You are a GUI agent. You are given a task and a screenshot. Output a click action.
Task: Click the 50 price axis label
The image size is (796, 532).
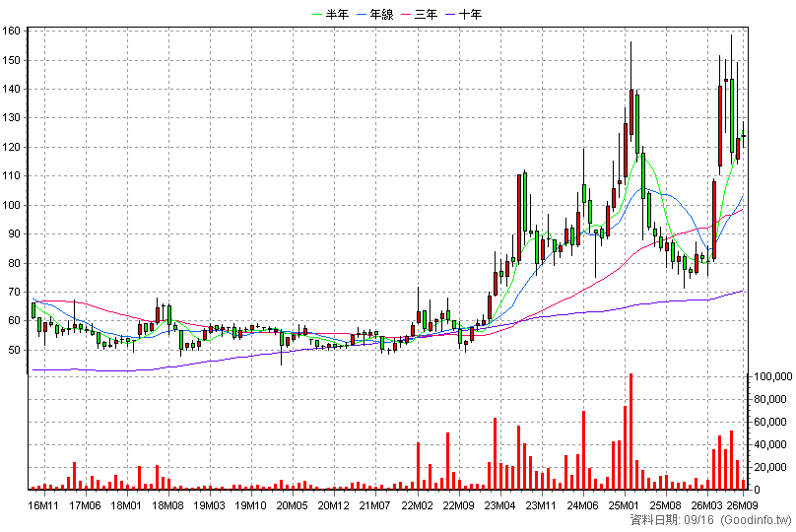click(x=14, y=350)
